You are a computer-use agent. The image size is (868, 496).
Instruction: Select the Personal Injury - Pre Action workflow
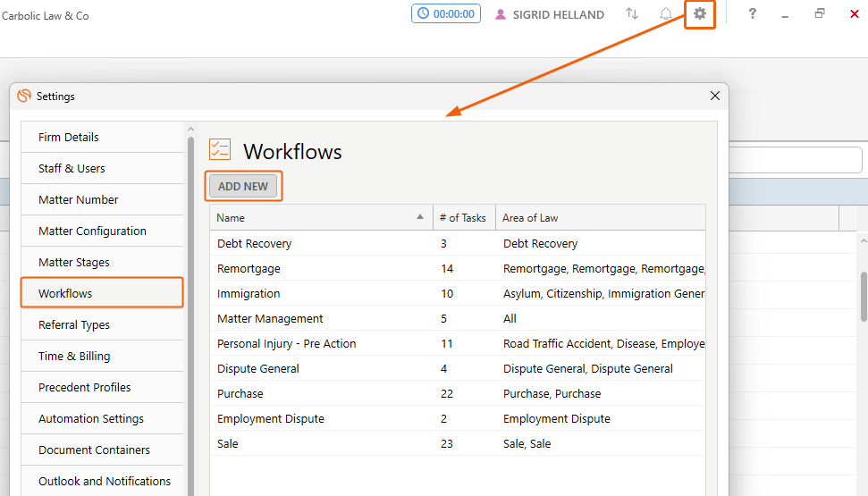pyautogui.click(x=458, y=343)
